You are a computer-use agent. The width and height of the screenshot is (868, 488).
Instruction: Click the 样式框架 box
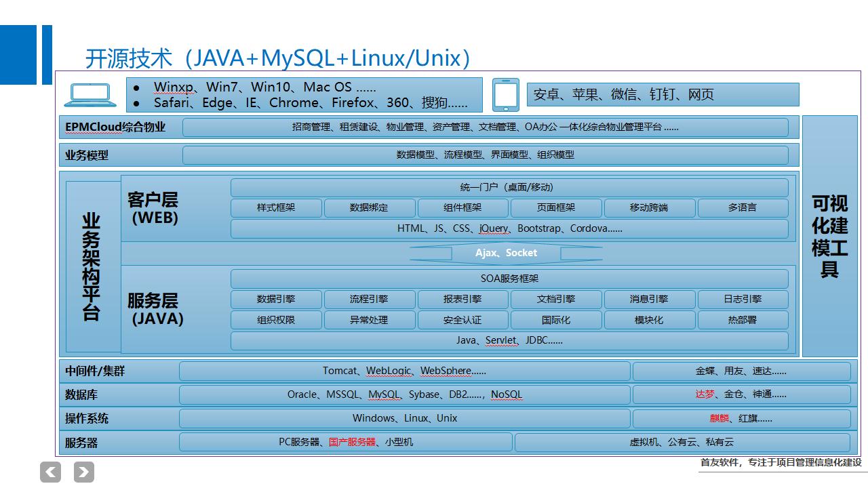(276, 208)
